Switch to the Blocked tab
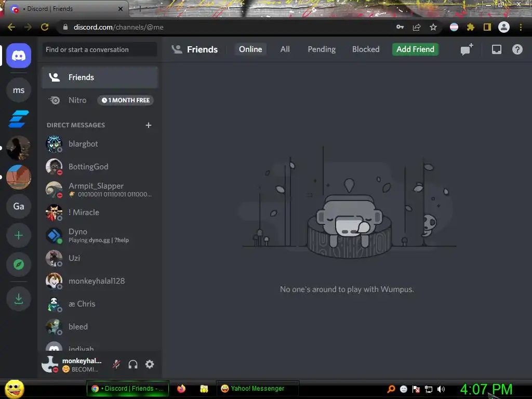Screen dimensions: 532x399 tap(366, 49)
